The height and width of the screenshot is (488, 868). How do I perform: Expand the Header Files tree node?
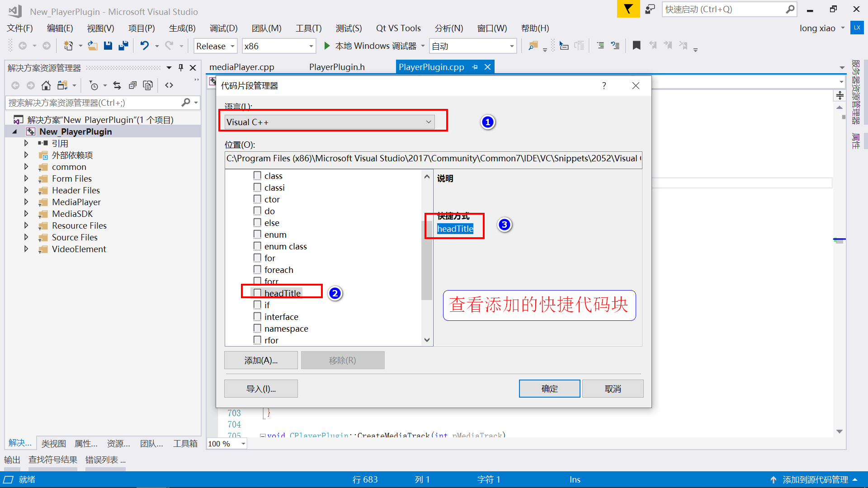(x=26, y=190)
